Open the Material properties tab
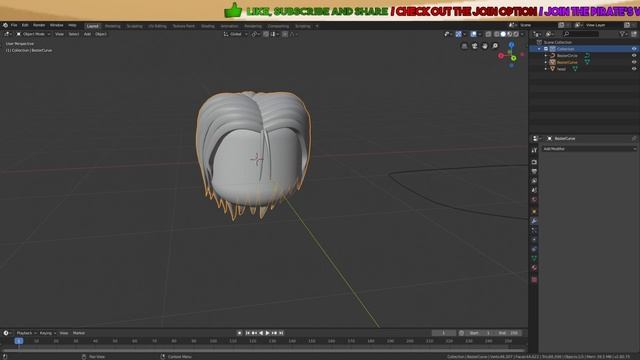 pos(534,268)
